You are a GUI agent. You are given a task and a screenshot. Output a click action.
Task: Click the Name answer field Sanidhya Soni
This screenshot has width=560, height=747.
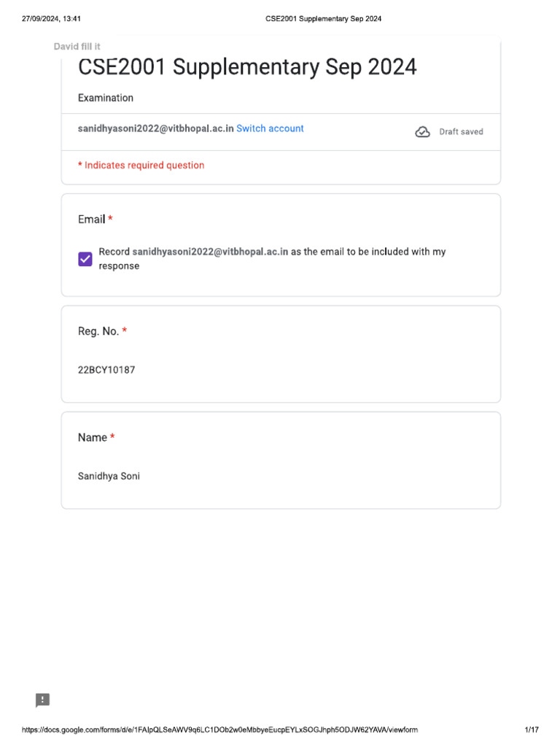click(109, 476)
